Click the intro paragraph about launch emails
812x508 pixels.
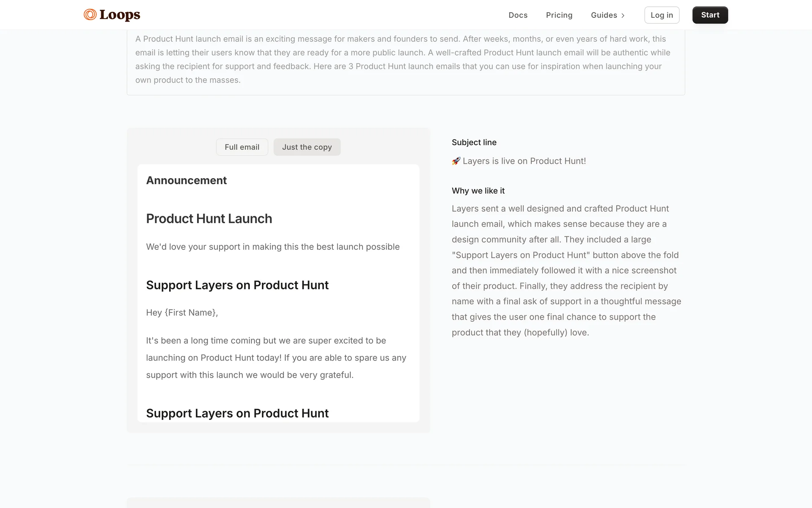coord(402,59)
